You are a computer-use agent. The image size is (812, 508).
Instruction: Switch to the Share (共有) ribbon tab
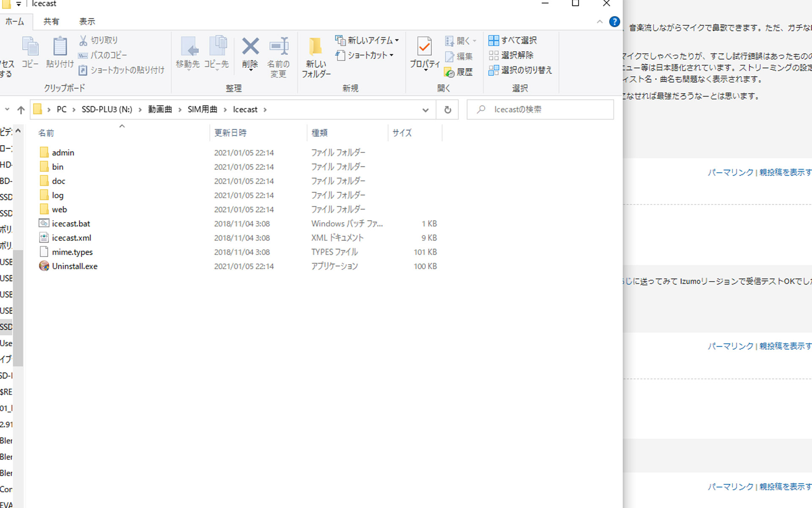tap(51, 21)
